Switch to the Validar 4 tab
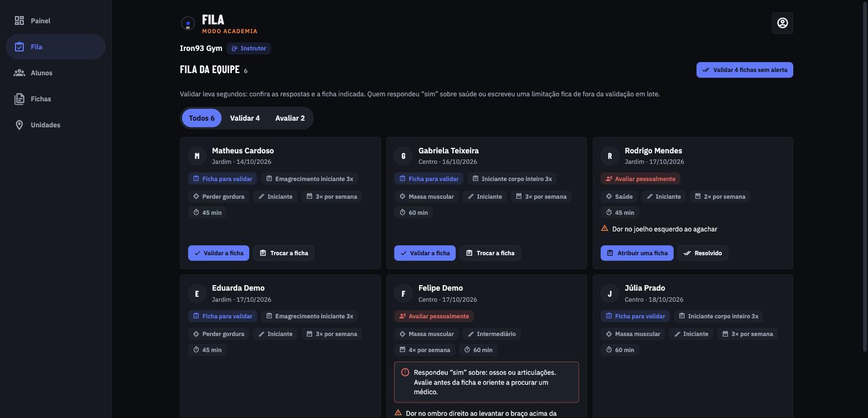 click(245, 118)
